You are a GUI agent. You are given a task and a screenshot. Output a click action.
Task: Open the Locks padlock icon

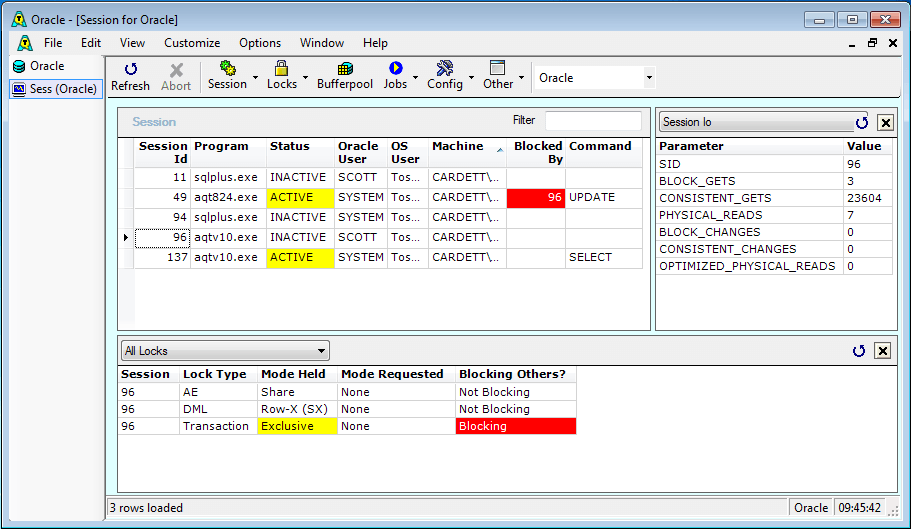(281, 68)
